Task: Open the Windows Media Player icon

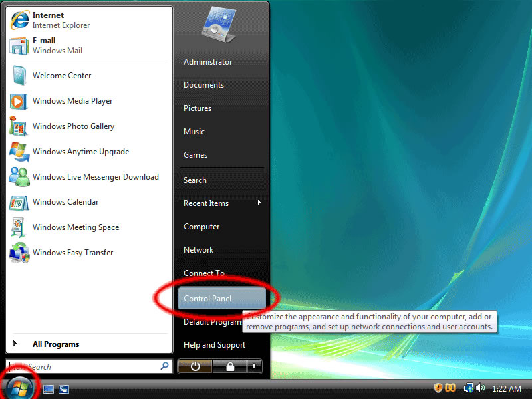Action: (19, 101)
